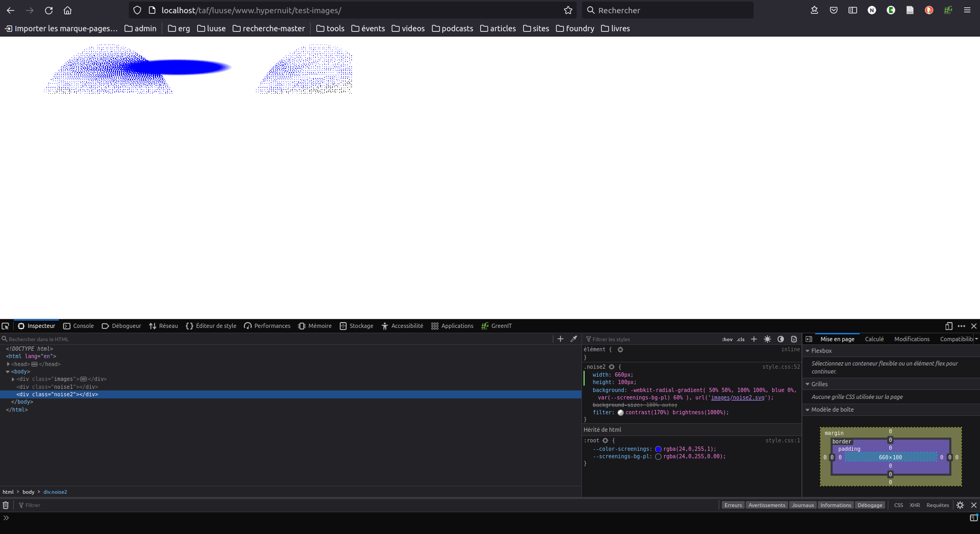Open the GreenIT extension toolbar icon

(x=948, y=10)
